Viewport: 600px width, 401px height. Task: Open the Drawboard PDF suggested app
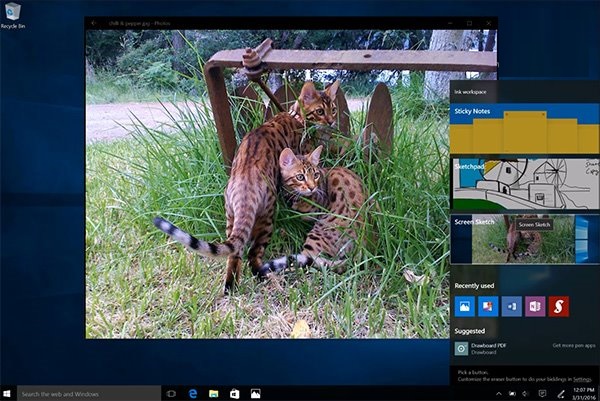click(481, 349)
